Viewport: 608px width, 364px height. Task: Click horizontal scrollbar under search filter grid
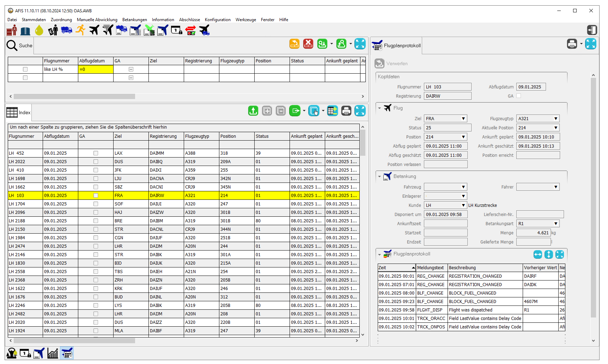[x=74, y=96]
